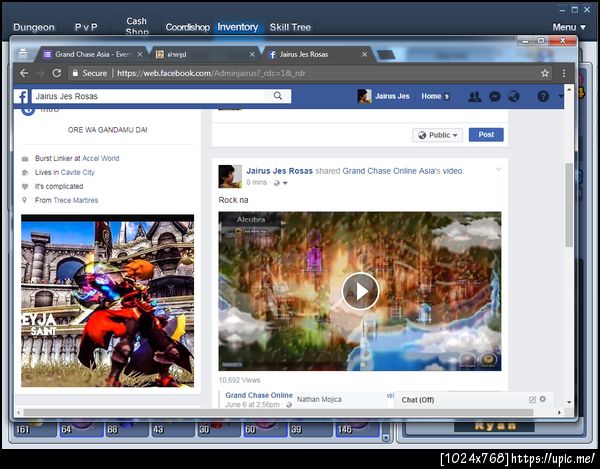Click the new tab button
Viewport: 600px width, 469px height.
pyautogui.click(x=386, y=55)
